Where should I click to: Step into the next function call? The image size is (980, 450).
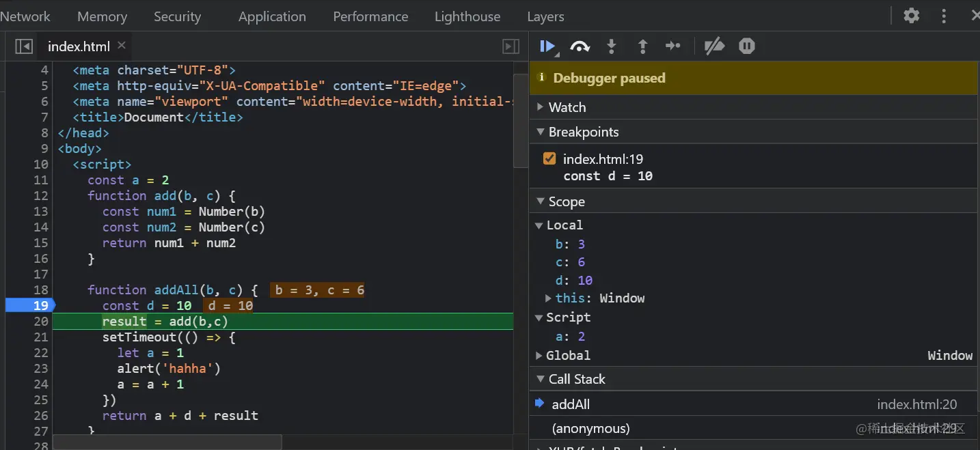click(x=612, y=46)
